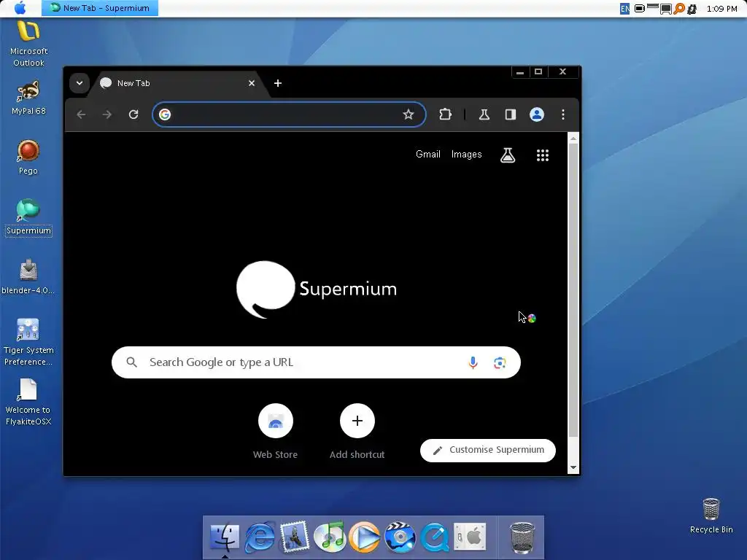Screen dimensions: 747x560
Task: Select the New Tab tab
Action: pyautogui.click(x=178, y=83)
